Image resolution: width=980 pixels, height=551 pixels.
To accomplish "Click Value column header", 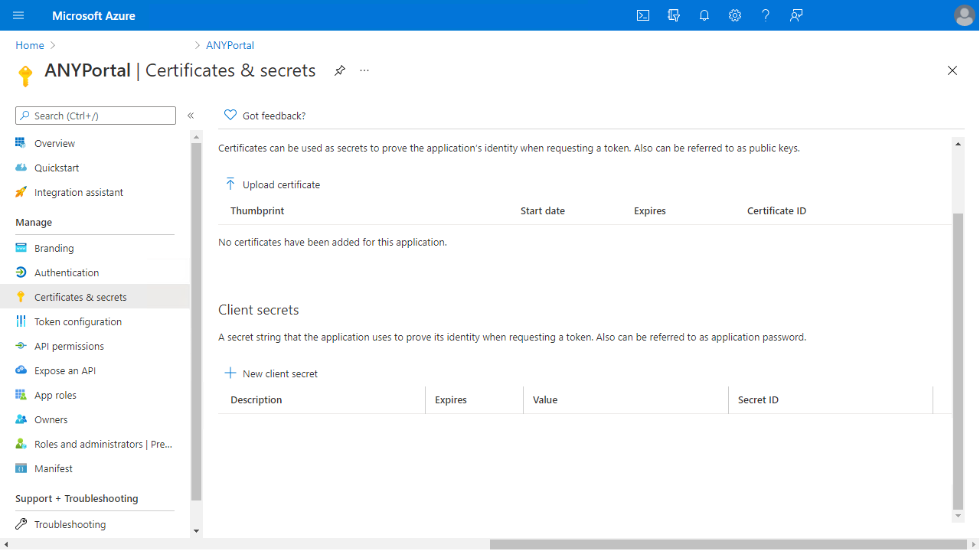I will pos(545,399).
